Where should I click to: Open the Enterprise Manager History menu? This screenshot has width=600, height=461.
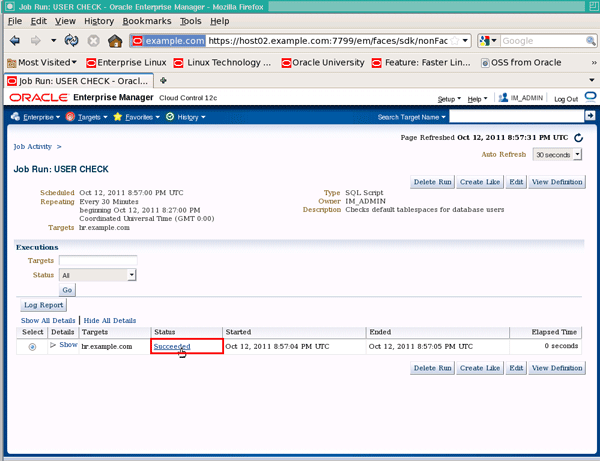coord(186,117)
